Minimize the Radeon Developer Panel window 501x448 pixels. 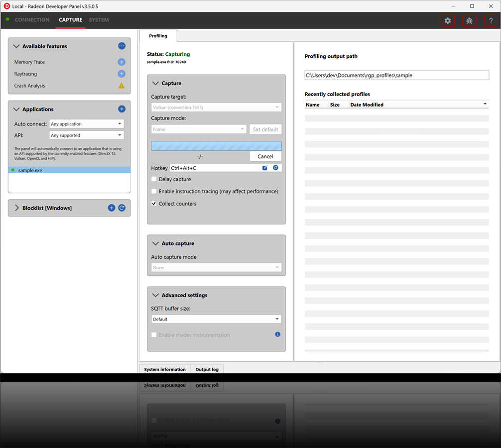click(x=453, y=6)
